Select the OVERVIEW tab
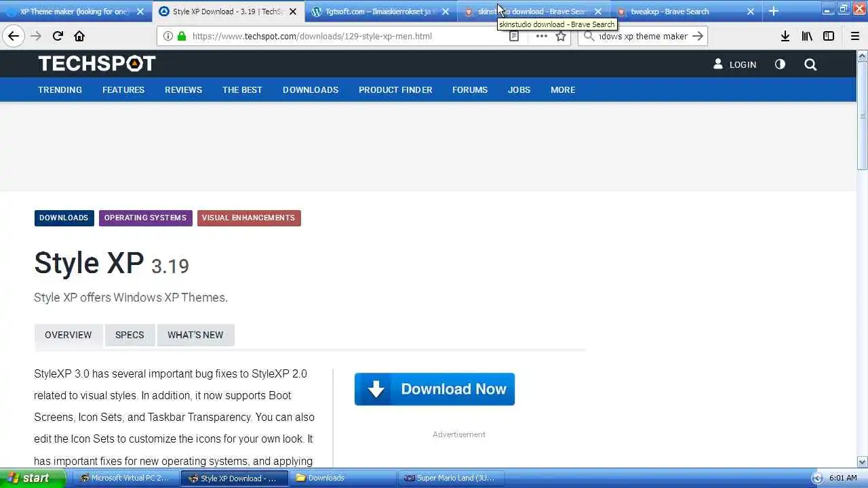 coord(68,335)
